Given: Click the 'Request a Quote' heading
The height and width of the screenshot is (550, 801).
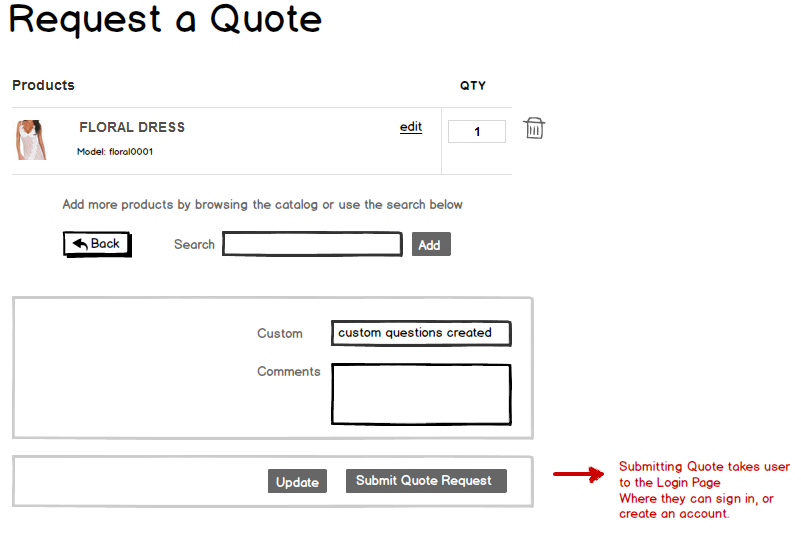Looking at the screenshot, I should pyautogui.click(x=166, y=19).
